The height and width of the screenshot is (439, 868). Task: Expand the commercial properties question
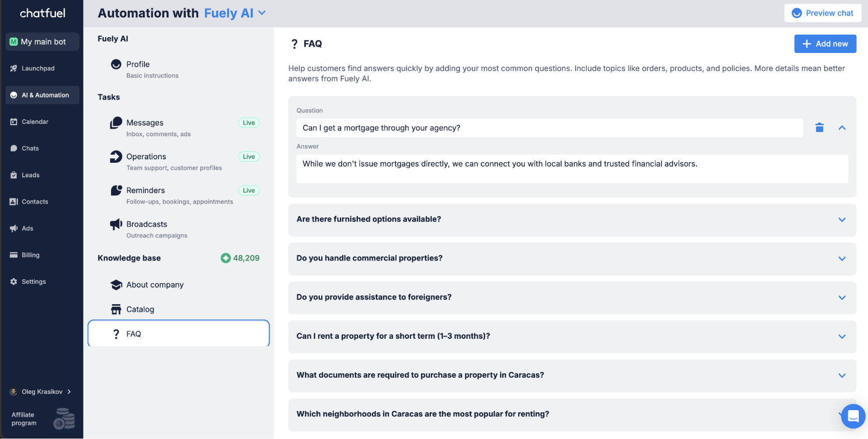pyautogui.click(x=842, y=259)
